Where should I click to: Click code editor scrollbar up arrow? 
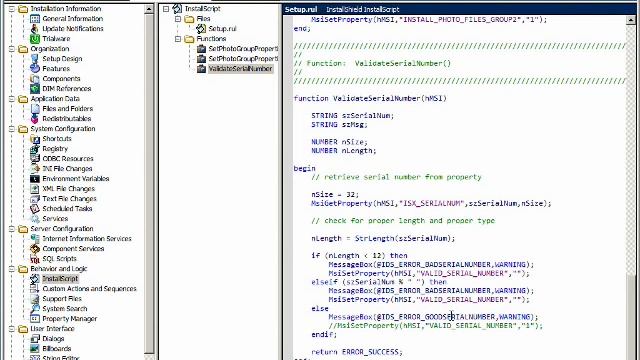(x=631, y=19)
